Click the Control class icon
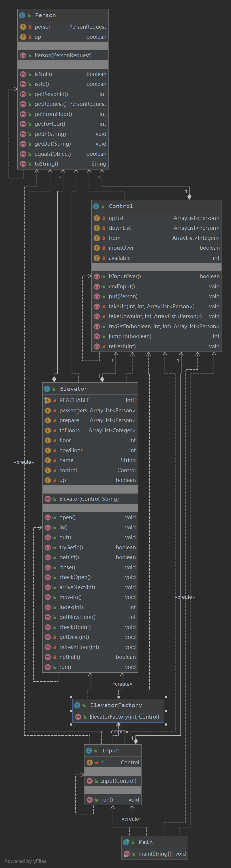The width and height of the screenshot is (231, 868). tap(96, 206)
